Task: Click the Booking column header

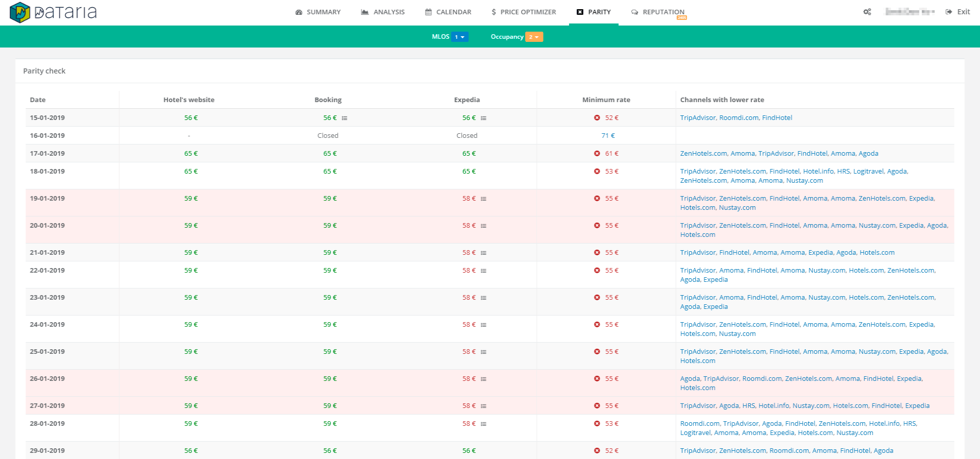Action: pos(328,100)
